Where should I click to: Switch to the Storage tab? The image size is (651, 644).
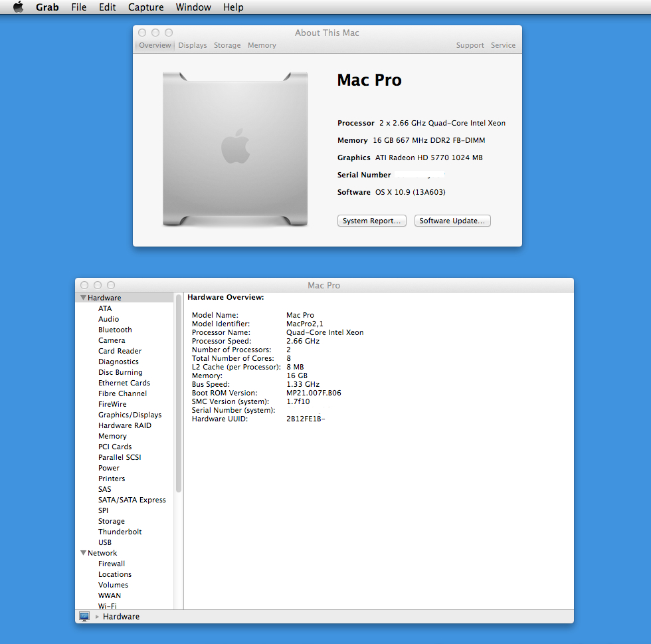[227, 45]
